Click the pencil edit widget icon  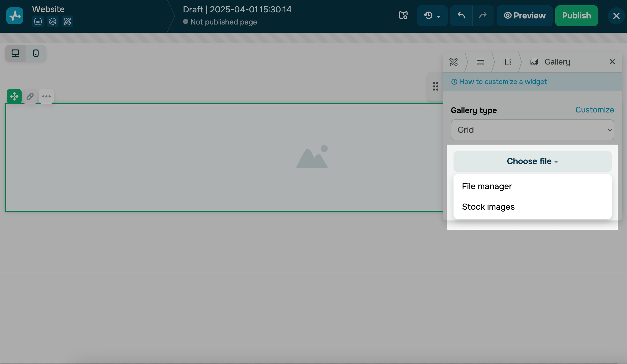[x=30, y=96]
